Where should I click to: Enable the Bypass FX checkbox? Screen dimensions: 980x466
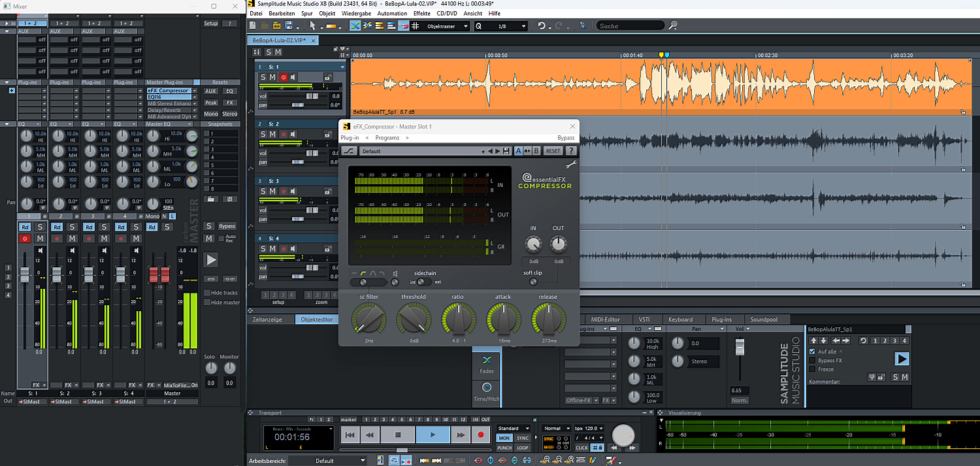(812, 360)
